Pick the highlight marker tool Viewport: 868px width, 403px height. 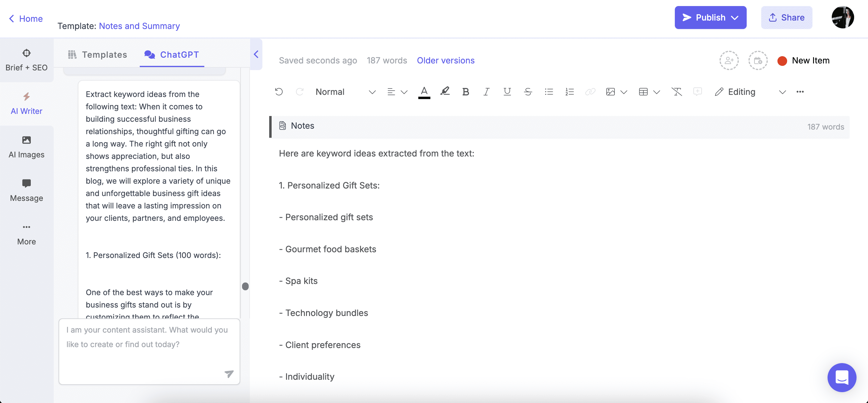click(445, 92)
